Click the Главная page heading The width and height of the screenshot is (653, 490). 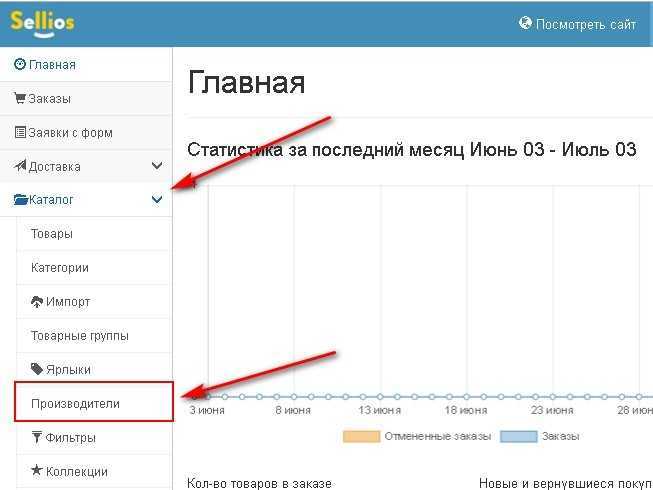247,82
